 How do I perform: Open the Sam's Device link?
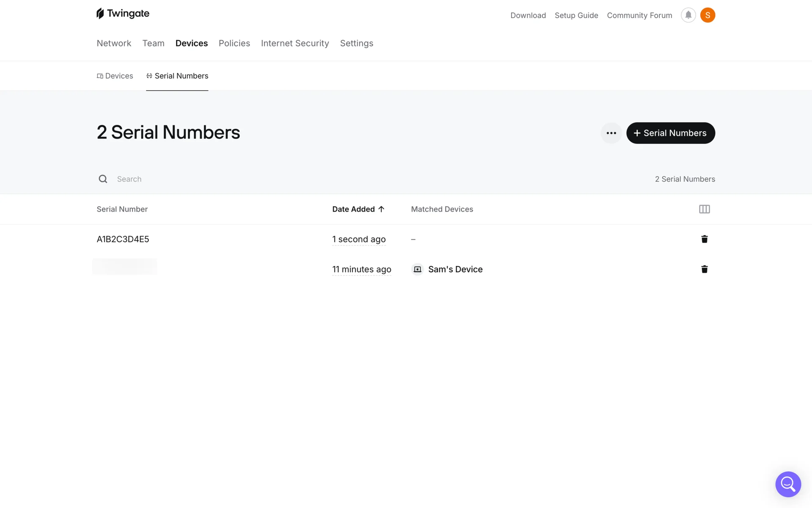click(x=455, y=269)
